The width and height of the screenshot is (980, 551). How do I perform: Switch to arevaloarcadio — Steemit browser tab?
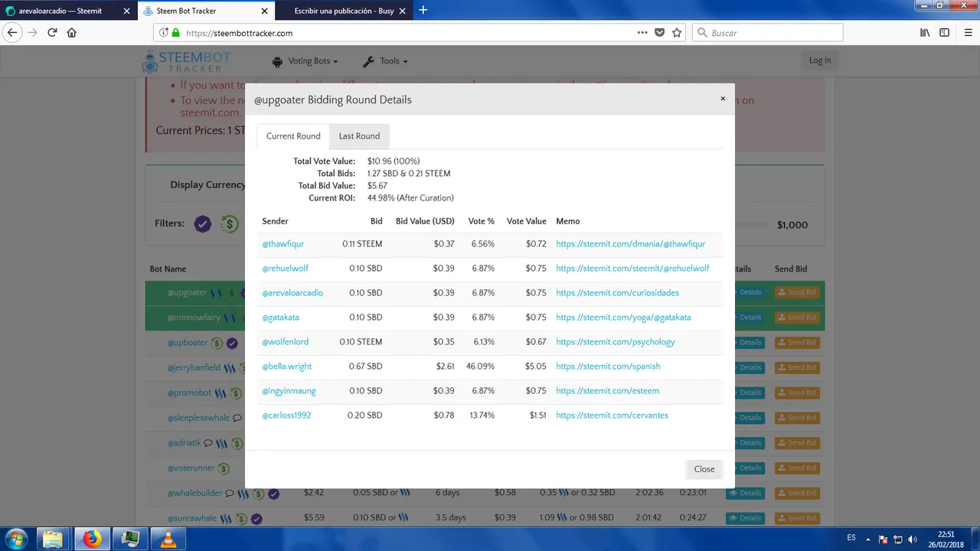pos(68,11)
